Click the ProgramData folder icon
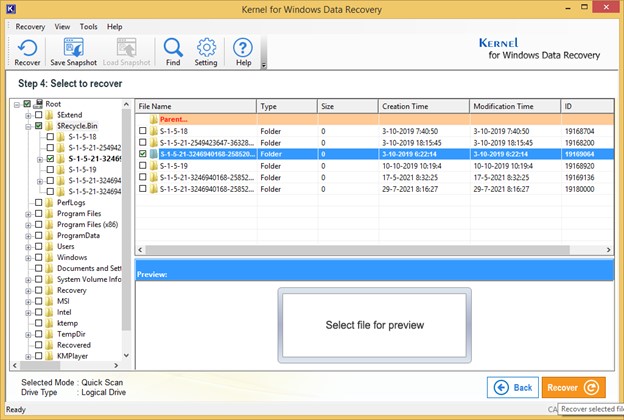This screenshot has width=624, height=420. [49, 236]
